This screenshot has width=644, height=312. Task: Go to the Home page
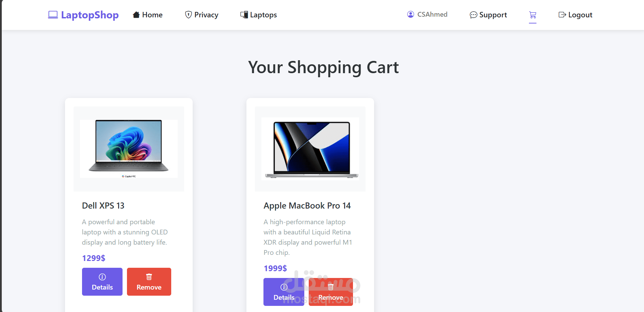click(x=148, y=15)
